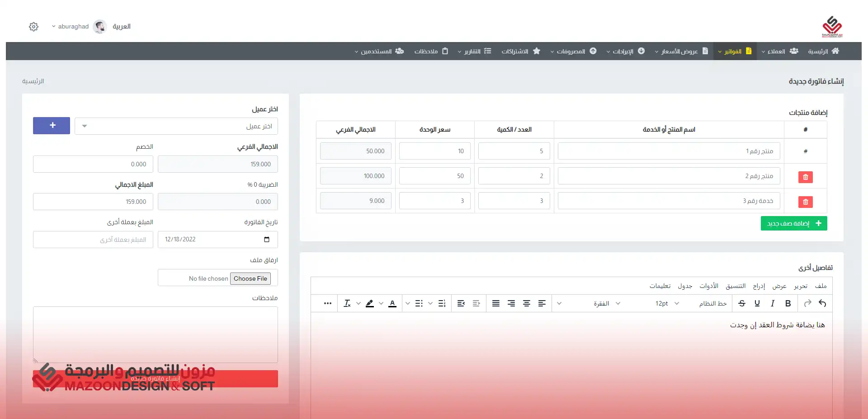Click the إضافة صف جديد button
868x419 pixels.
pyautogui.click(x=794, y=223)
